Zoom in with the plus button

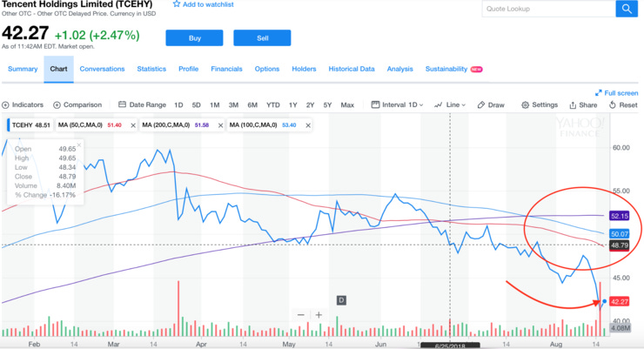click(319, 315)
